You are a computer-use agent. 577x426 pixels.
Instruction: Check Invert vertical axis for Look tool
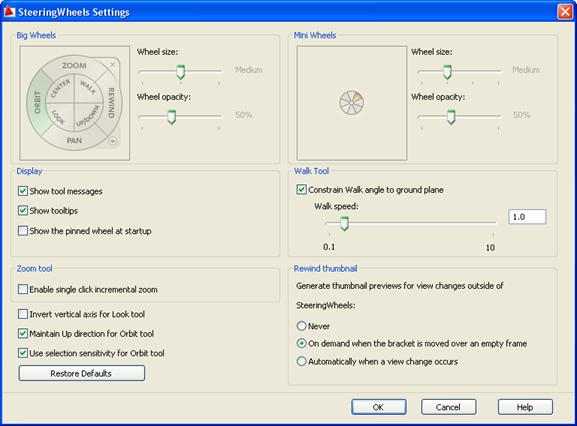[23, 314]
